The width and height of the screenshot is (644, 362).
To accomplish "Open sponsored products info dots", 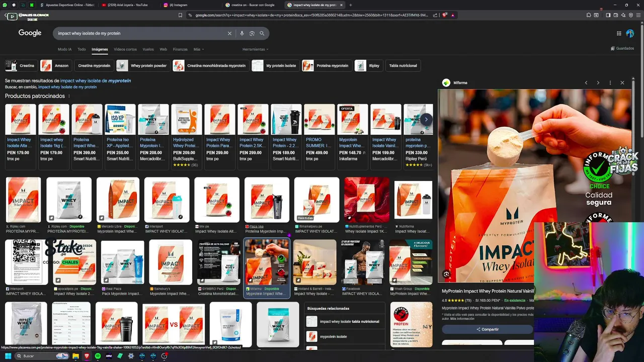I will 69,96.
